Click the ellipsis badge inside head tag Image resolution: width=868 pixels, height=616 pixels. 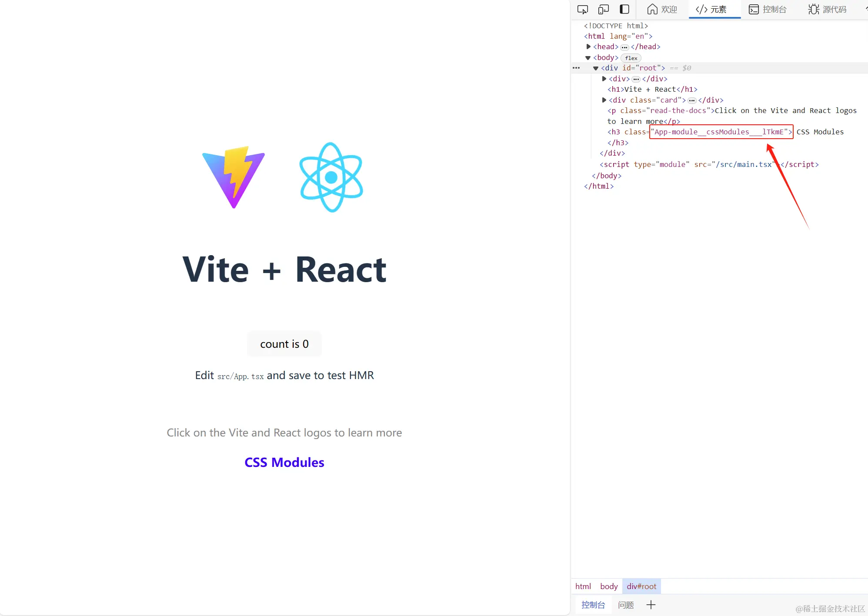pos(624,47)
